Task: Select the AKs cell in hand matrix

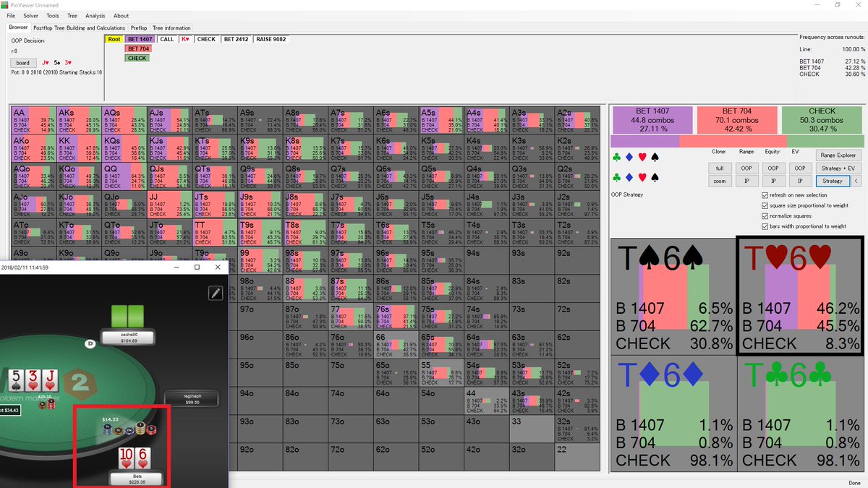Action: (x=78, y=119)
